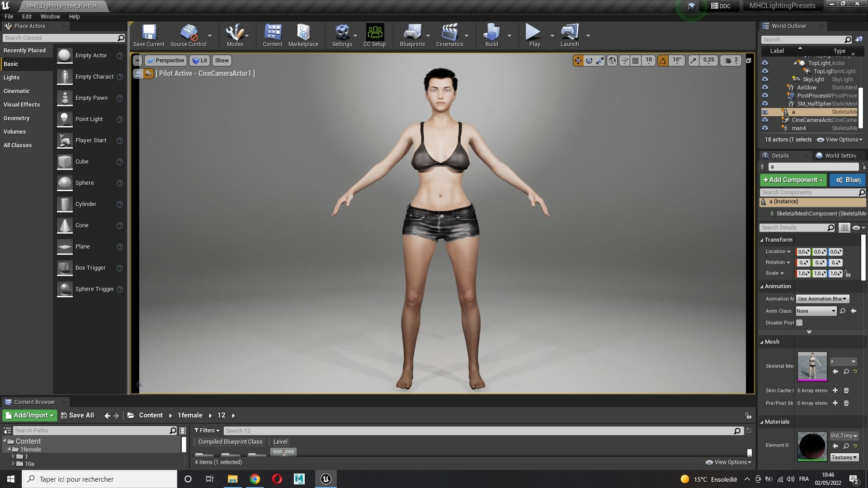
Task: Open the Window menu
Action: pos(50,16)
